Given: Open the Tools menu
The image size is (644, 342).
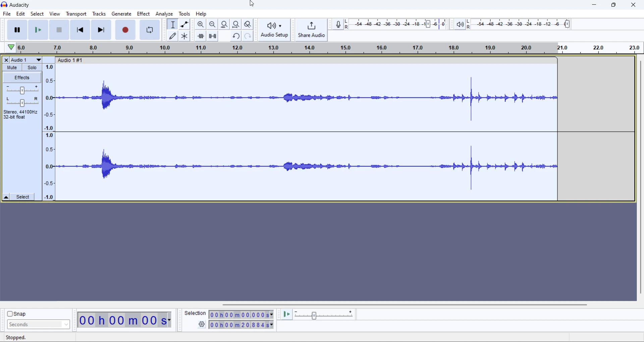Looking at the screenshot, I should [184, 14].
